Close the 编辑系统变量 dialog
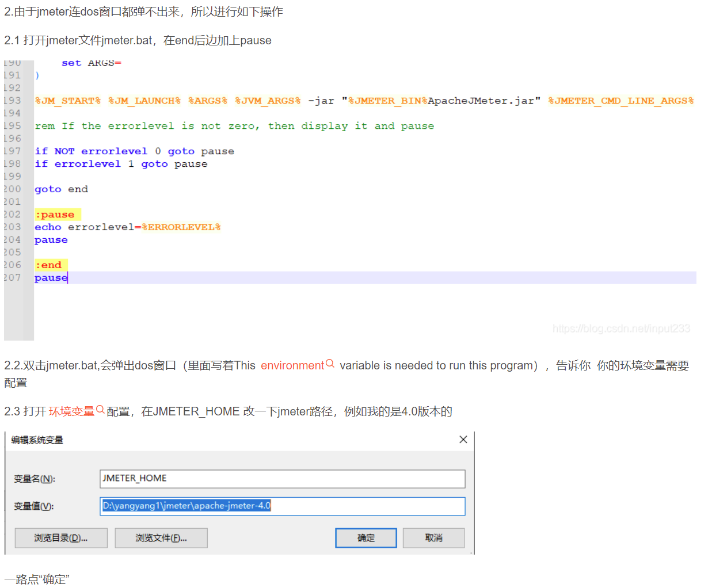The image size is (712, 588). [463, 440]
